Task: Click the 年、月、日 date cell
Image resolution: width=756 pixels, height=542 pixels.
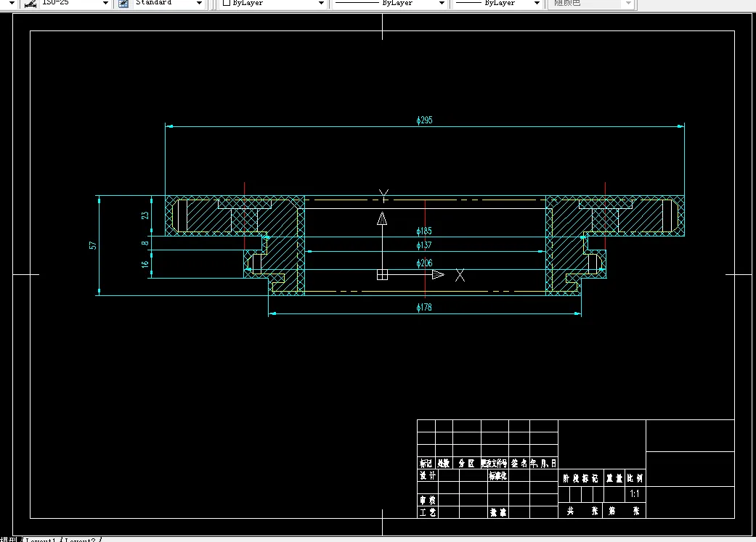Action: (x=543, y=463)
